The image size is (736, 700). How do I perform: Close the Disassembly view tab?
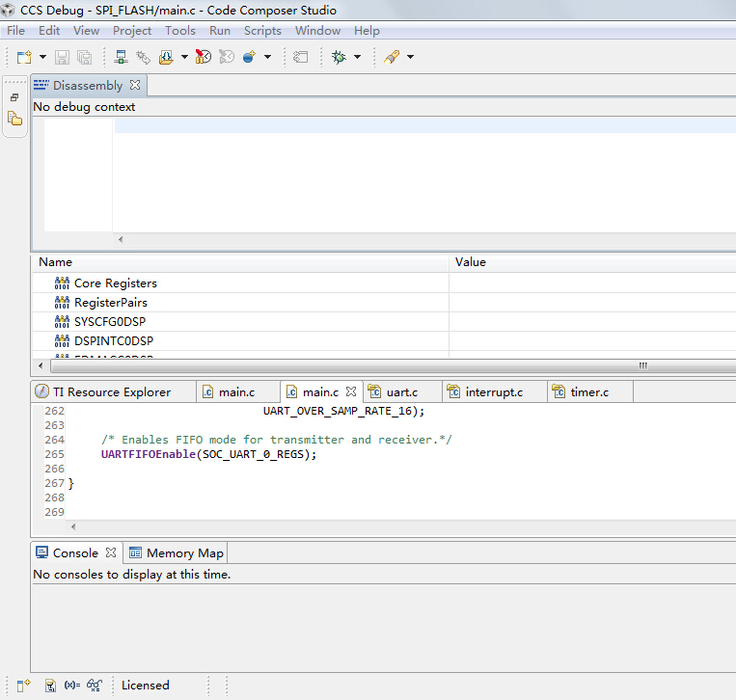[x=135, y=85]
